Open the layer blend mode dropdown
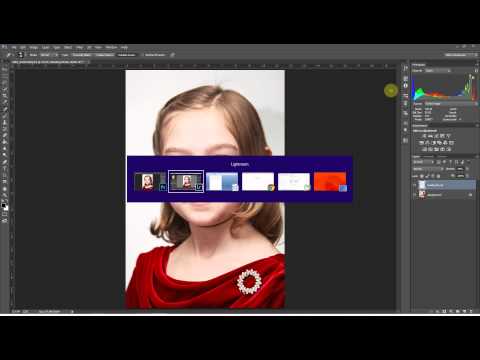 [x=429, y=169]
